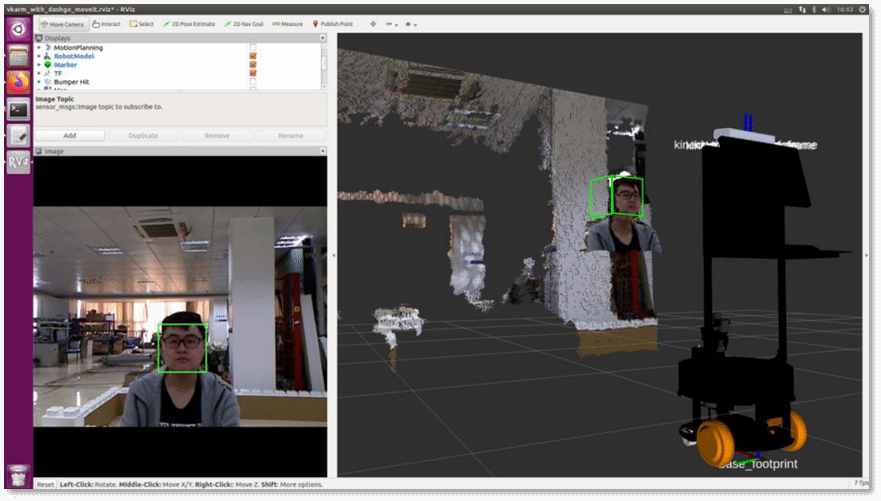This screenshot has width=881, height=501.
Task: Click the TF axes icon
Action: click(48, 73)
